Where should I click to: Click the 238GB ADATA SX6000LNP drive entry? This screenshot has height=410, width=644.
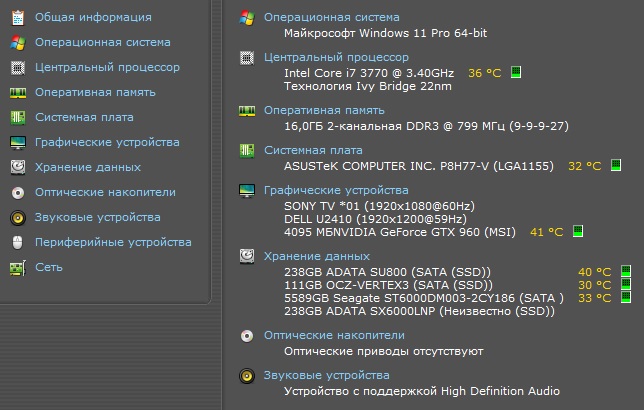click(x=419, y=311)
